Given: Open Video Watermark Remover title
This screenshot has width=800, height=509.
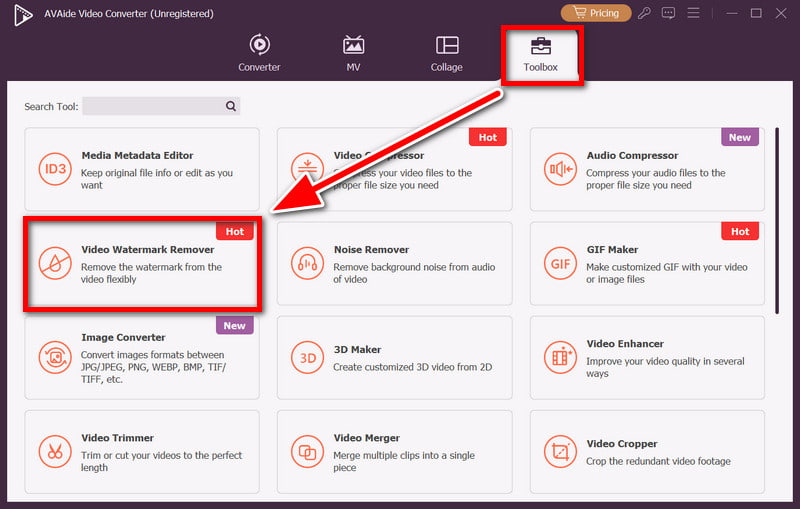Looking at the screenshot, I should tap(147, 249).
